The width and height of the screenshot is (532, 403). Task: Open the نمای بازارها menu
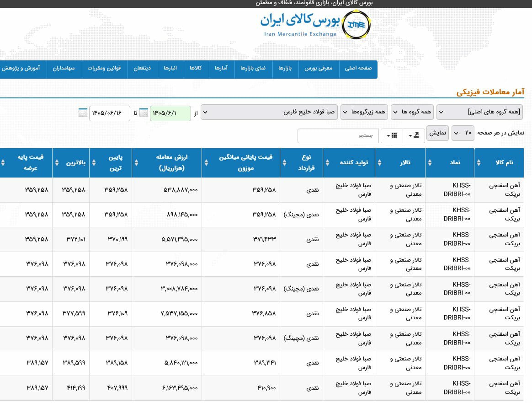coord(254,68)
